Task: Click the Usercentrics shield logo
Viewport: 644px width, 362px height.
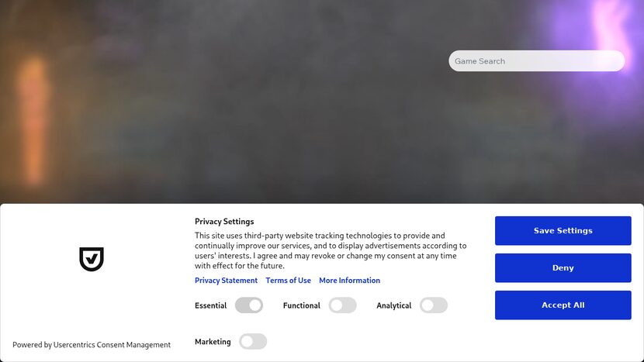Action: pos(92,259)
